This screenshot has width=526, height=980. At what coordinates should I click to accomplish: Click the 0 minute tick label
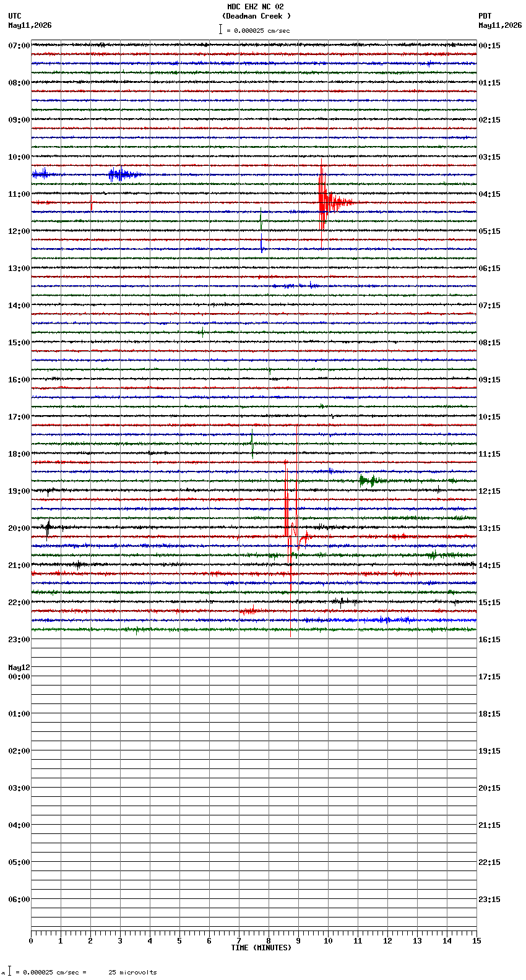[31, 941]
